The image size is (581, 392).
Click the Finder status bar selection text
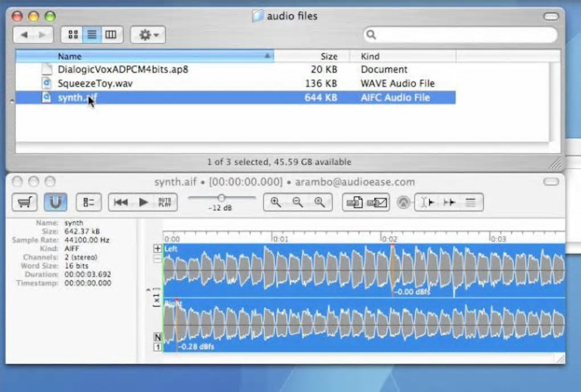click(279, 162)
